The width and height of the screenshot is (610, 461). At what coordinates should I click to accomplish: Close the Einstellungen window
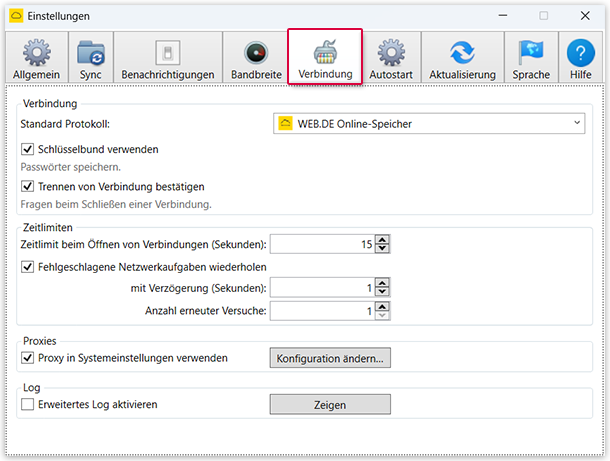[x=585, y=16]
